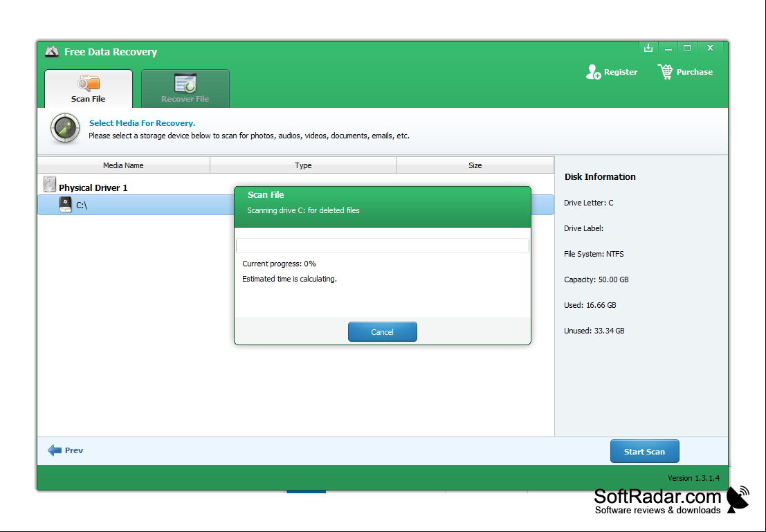Click the 'Select Media For Recovery.' heading
This screenshot has width=766, height=532.
coord(142,123)
